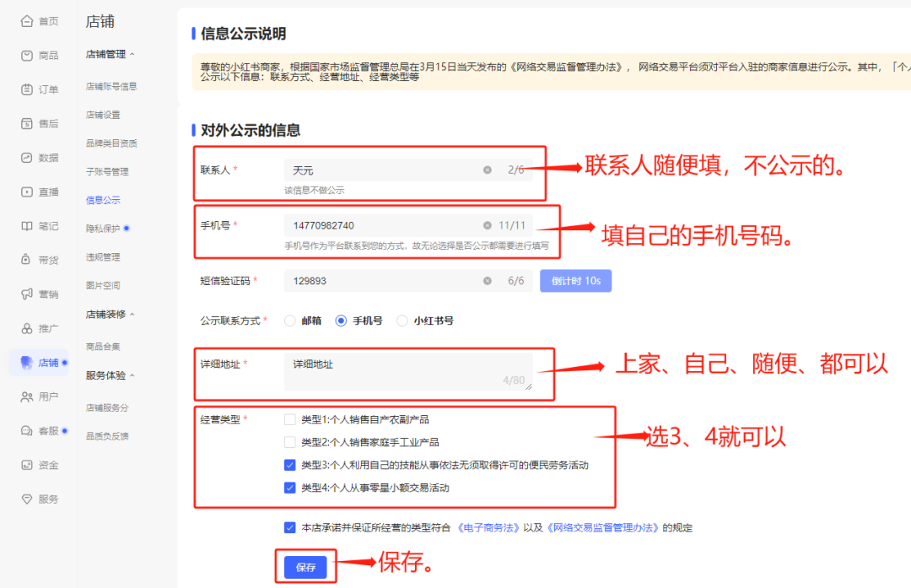
Task: Clear the 手机号 field with the X icon
Action: [x=488, y=225]
